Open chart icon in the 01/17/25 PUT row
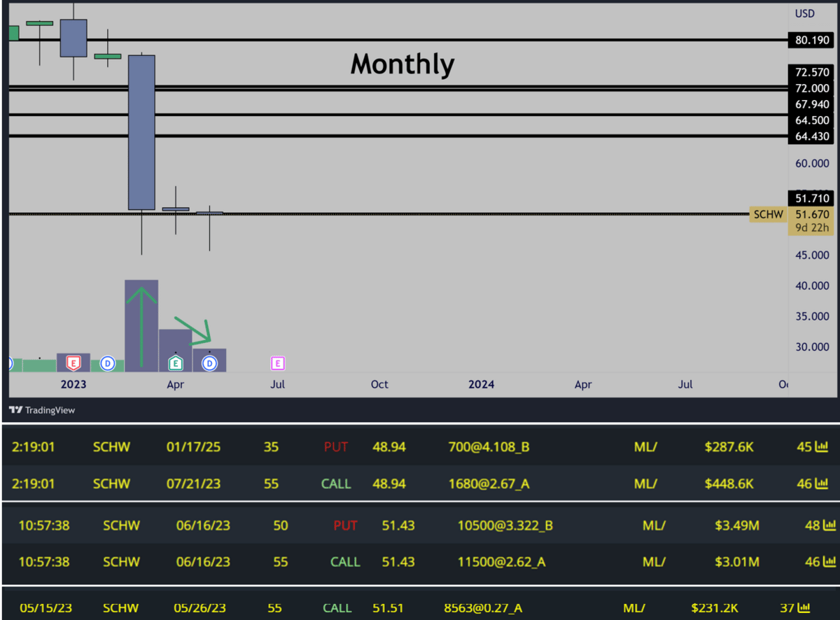 point(822,446)
